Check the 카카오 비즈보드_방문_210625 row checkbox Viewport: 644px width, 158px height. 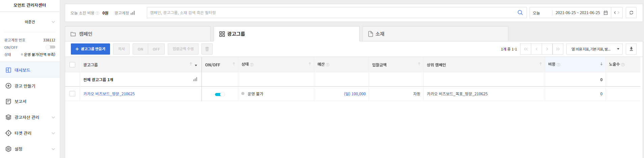click(x=72, y=94)
